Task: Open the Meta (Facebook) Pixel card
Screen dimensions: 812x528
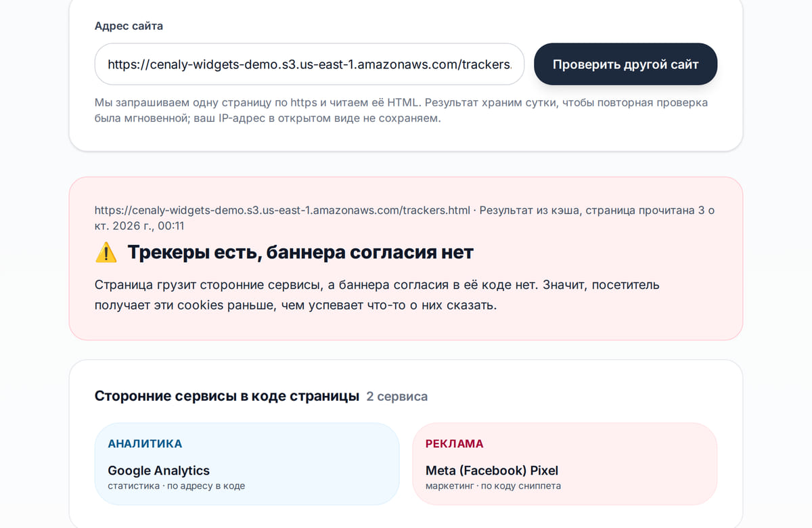Action: coord(564,464)
